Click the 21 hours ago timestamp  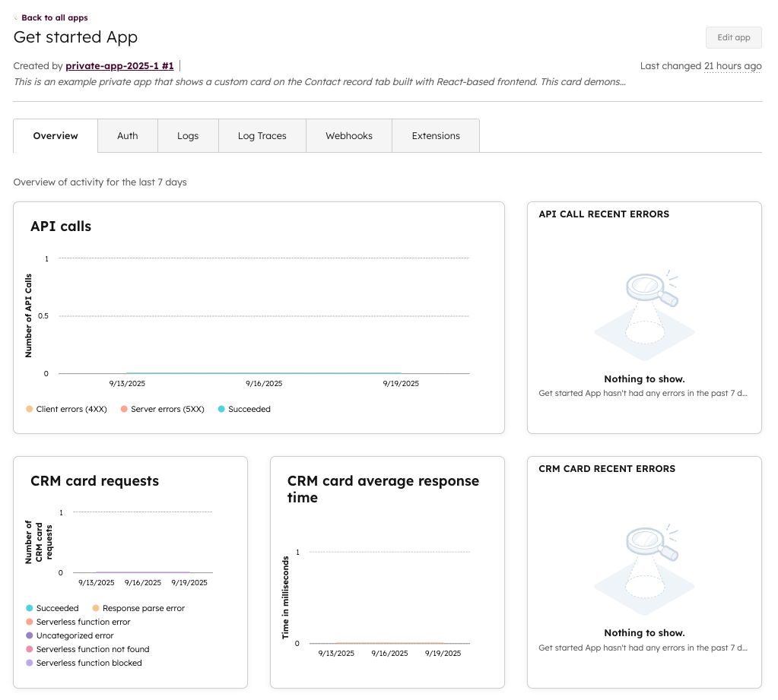pos(732,66)
